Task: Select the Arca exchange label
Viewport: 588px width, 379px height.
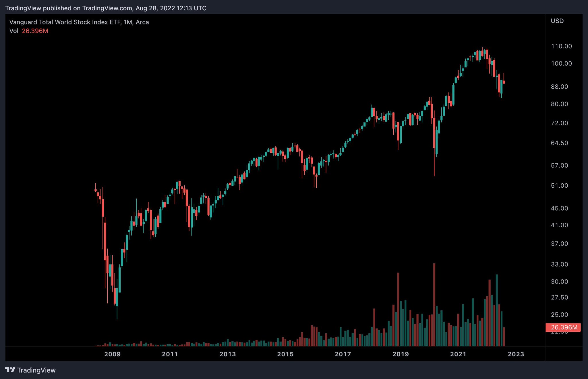Action: 144,22
